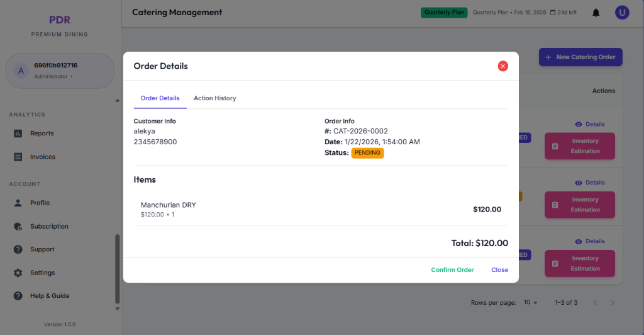Select the Order Details tab
Image resolution: width=644 pixels, height=335 pixels.
tap(160, 98)
